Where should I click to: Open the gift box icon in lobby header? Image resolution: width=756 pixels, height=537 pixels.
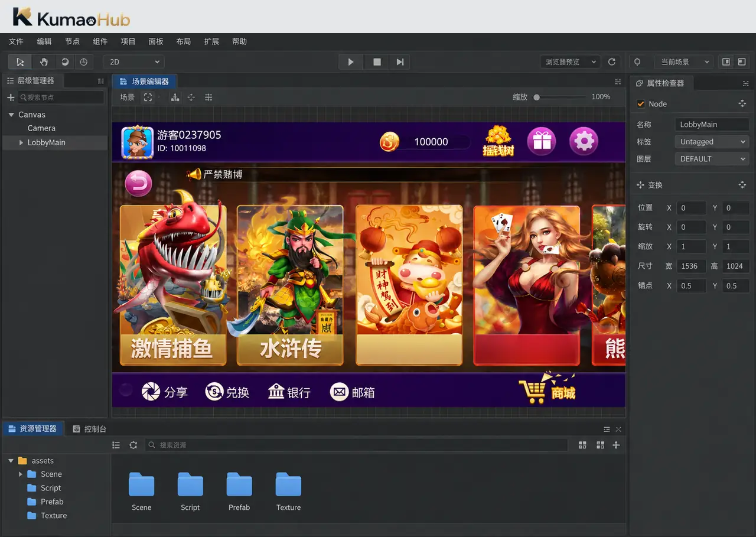pos(541,141)
